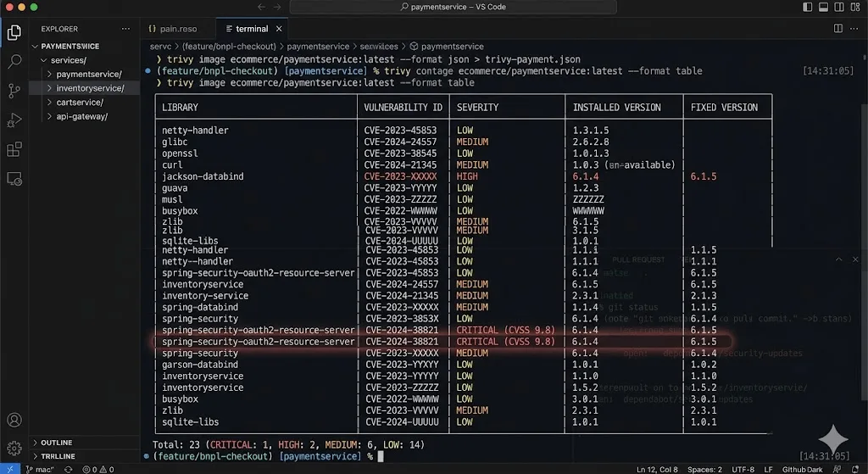Viewport: 868px width, 474px height.
Task: Open the Explorer view in activity bar
Action: pos(14,32)
